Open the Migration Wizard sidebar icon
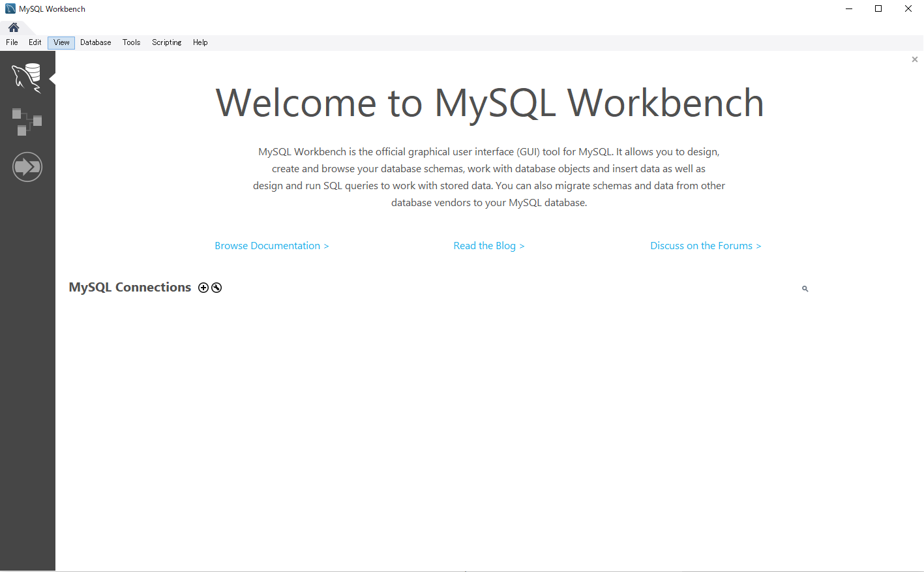 tap(27, 166)
